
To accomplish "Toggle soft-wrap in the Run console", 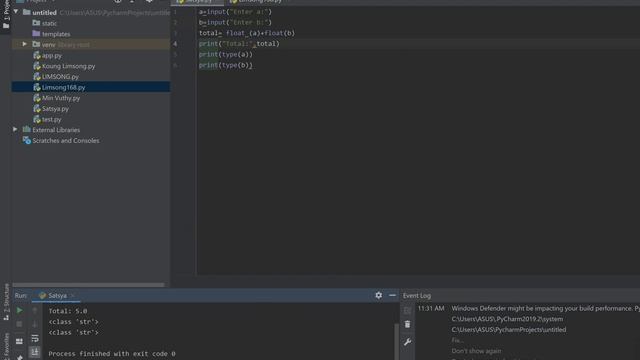I will pos(35,338).
